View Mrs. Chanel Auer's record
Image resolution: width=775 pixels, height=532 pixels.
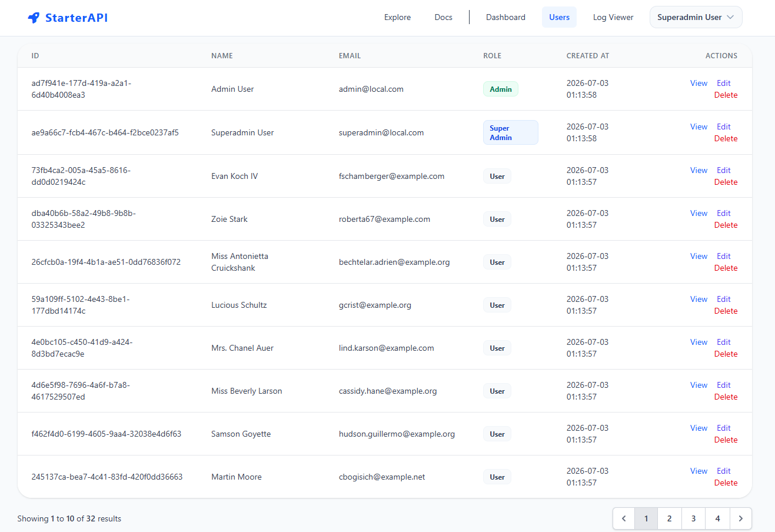pyautogui.click(x=699, y=342)
